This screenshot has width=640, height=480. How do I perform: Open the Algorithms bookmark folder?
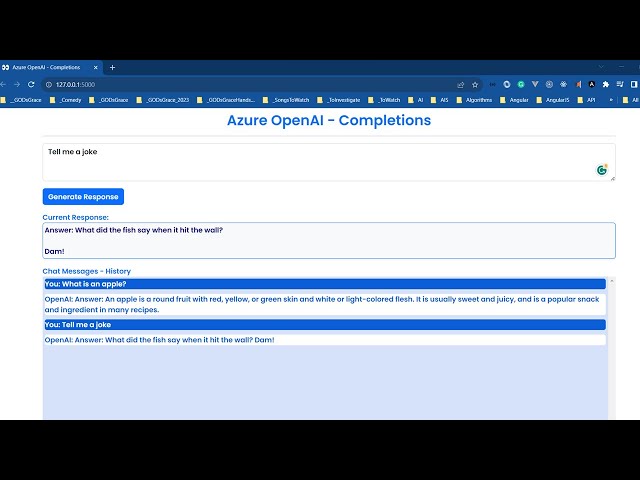pyautogui.click(x=474, y=100)
